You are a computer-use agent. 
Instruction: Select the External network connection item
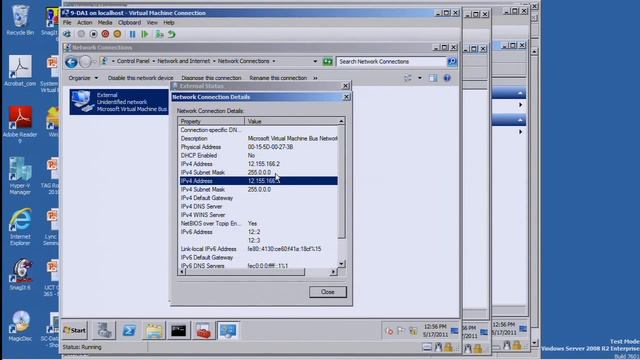119,102
